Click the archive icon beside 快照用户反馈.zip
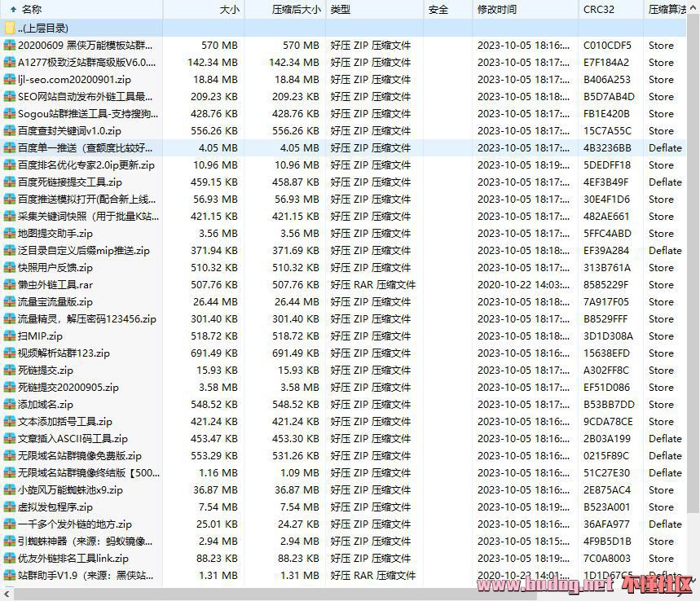Image resolution: width=700 pixels, height=601 pixels. [10, 268]
